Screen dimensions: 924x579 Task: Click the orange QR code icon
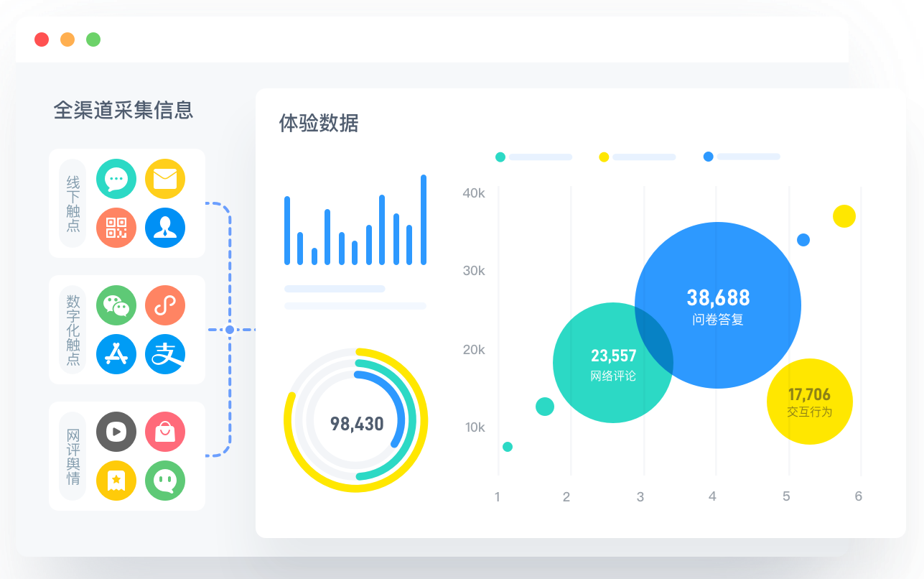pyautogui.click(x=116, y=228)
